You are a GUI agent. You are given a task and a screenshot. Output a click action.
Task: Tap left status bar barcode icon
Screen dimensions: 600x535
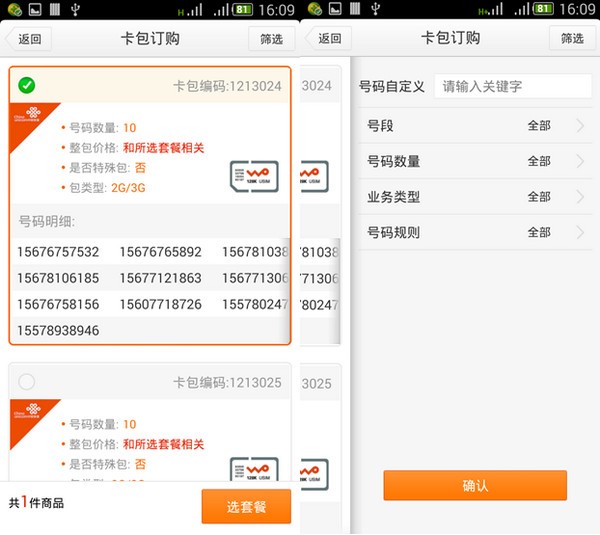[55, 9]
